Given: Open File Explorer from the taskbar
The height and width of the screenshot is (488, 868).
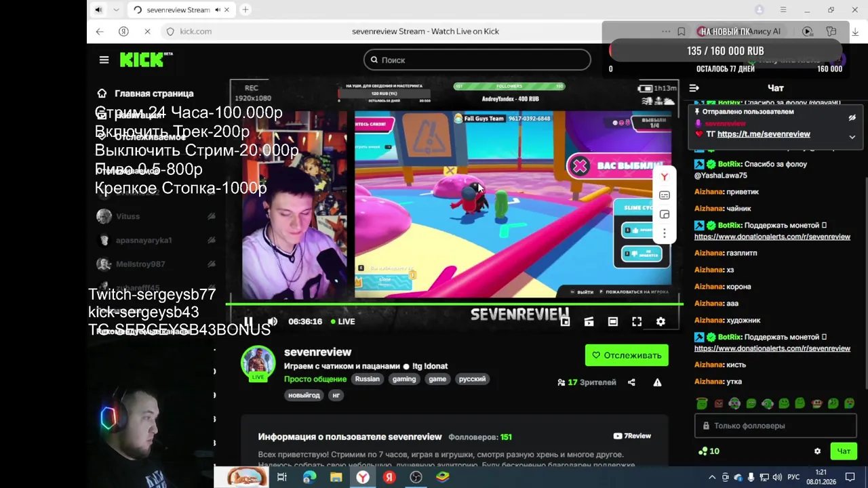Looking at the screenshot, I should (x=336, y=477).
